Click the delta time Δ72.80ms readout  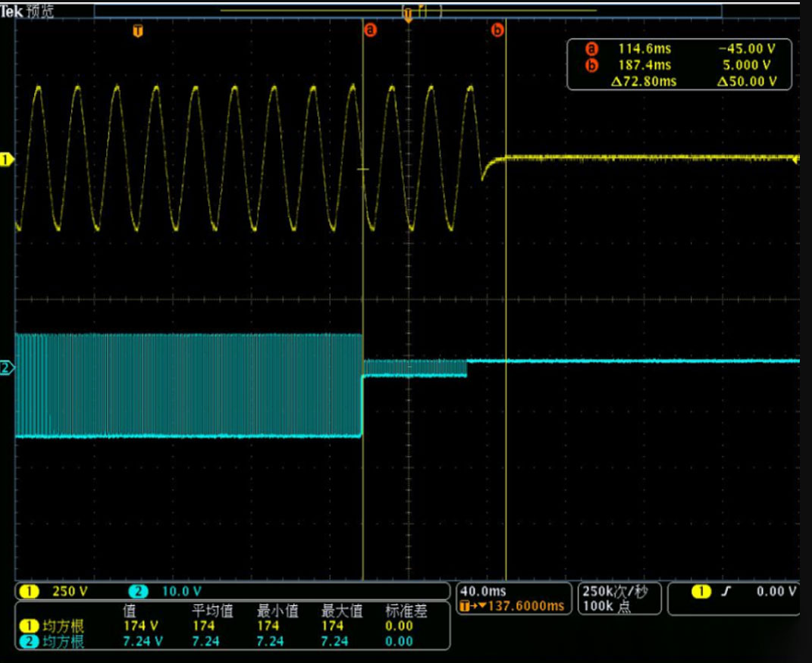[x=644, y=81]
